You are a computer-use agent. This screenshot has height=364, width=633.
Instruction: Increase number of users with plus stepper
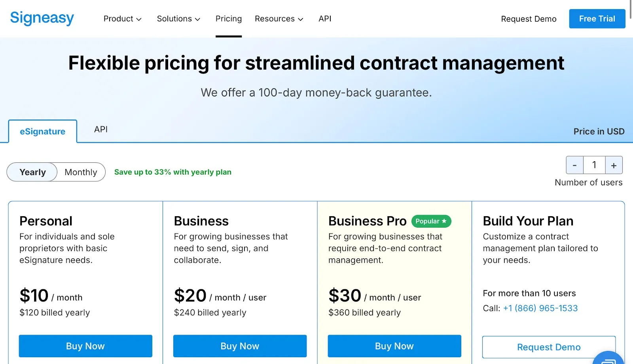[614, 165]
